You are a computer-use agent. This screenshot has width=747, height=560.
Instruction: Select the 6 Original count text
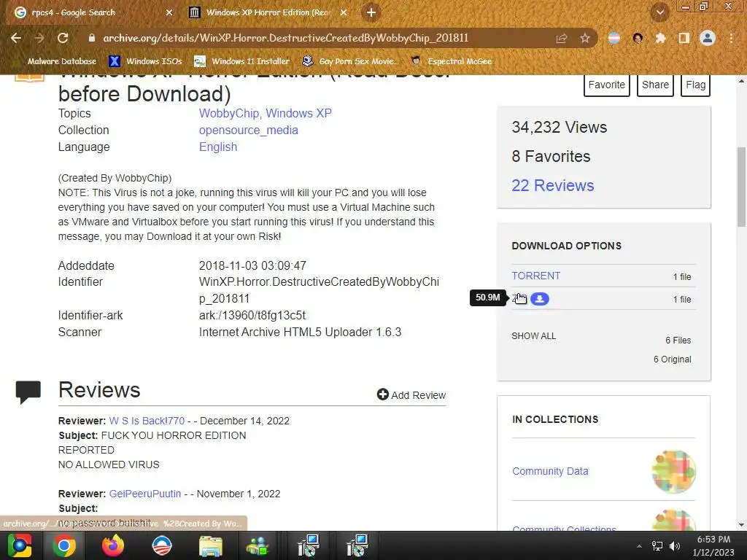click(x=672, y=359)
